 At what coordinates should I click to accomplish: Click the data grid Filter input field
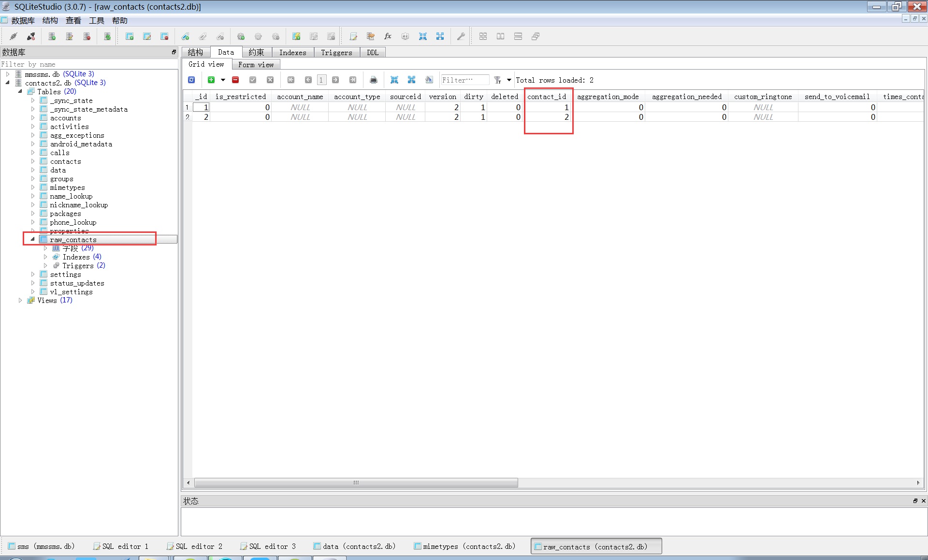(464, 80)
